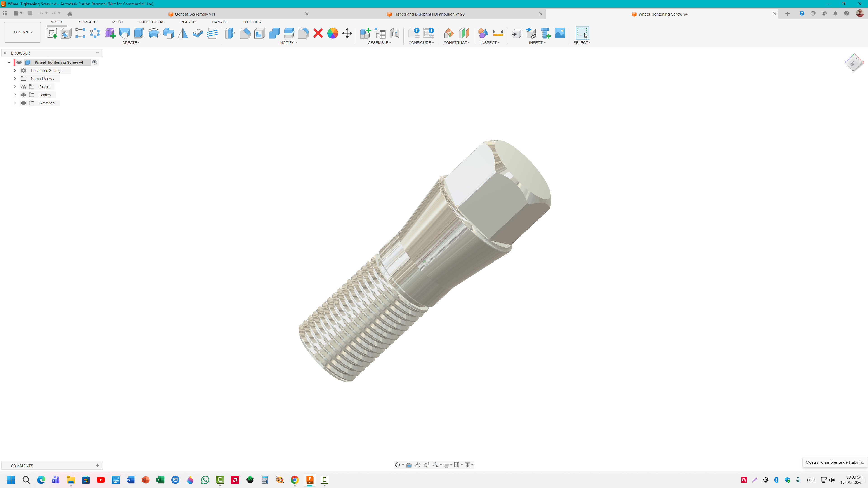Toggle visibility of the Sketches folder
The height and width of the screenshot is (488, 868).
point(24,103)
